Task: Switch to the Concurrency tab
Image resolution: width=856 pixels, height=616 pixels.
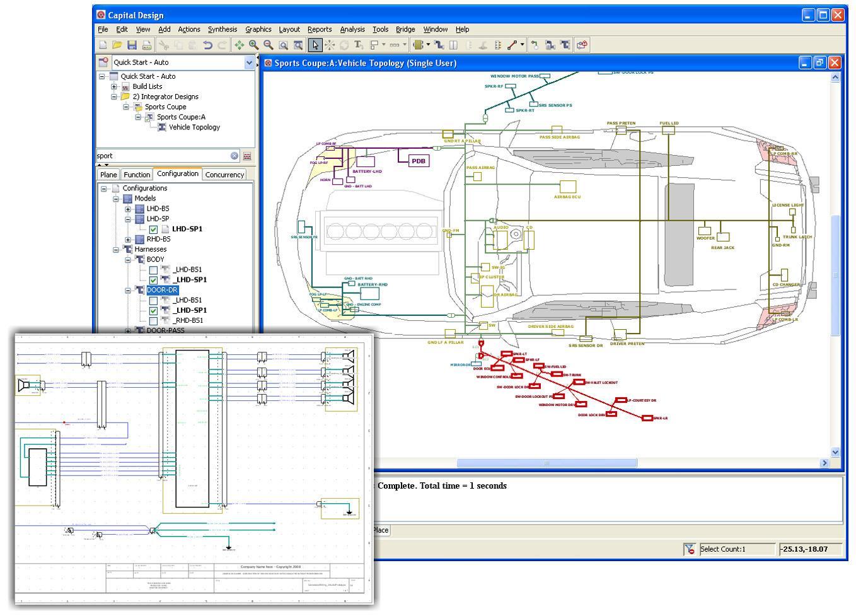Action: (x=224, y=175)
